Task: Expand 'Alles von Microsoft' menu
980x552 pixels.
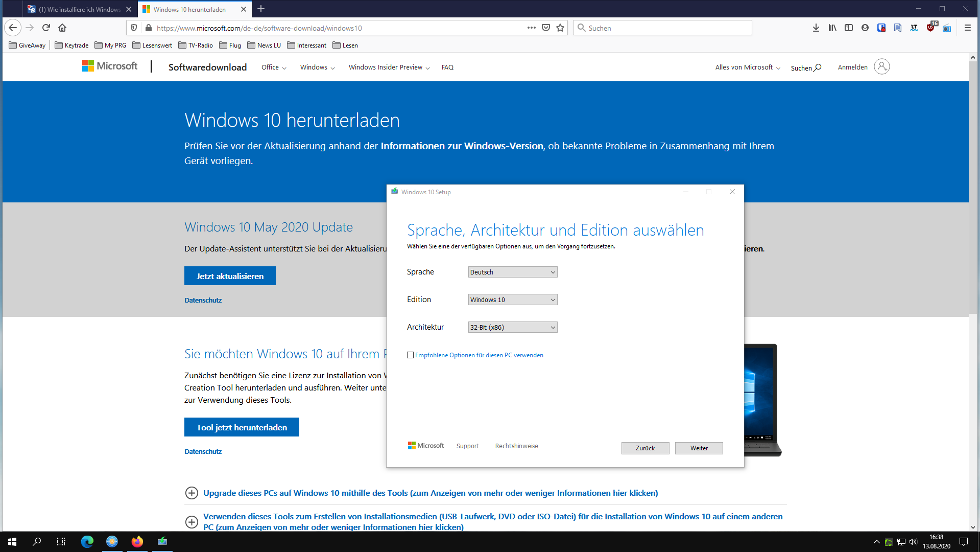Action: pyautogui.click(x=748, y=67)
